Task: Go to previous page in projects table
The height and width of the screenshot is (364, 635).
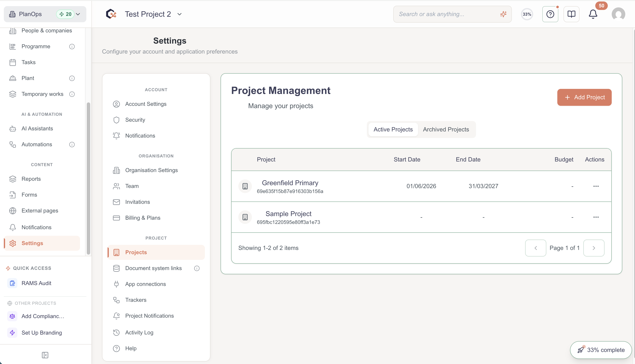Action: [536, 248]
